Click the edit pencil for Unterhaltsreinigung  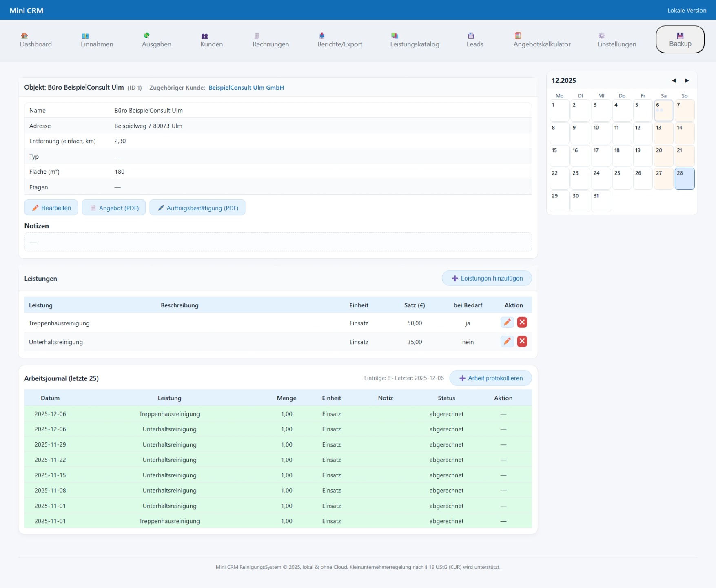pyautogui.click(x=507, y=341)
